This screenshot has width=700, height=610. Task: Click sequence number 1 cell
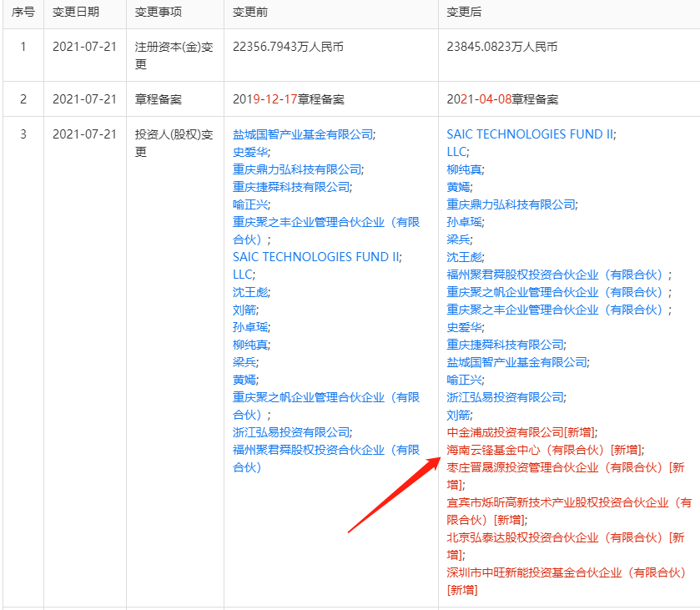[23, 47]
